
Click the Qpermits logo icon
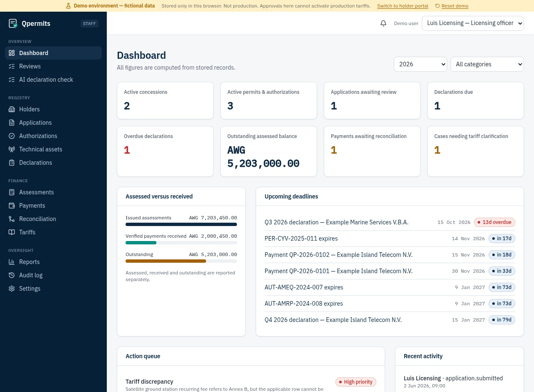tap(13, 23)
